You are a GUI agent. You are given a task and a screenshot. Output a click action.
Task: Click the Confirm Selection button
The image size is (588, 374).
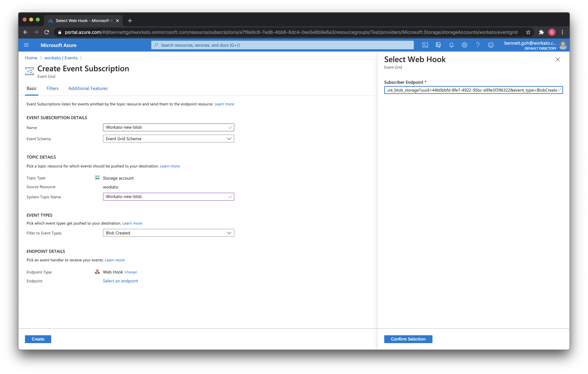click(408, 339)
